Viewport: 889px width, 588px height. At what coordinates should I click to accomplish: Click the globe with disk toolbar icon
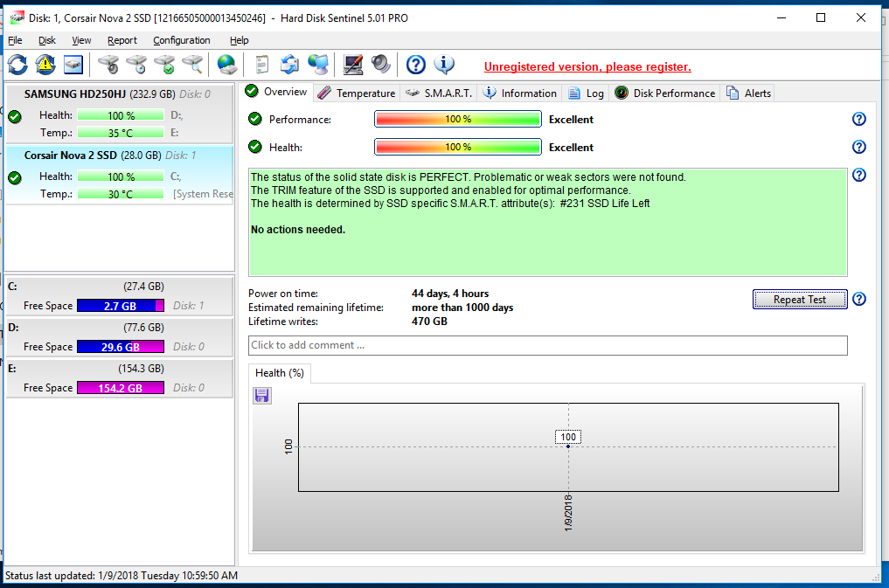click(227, 65)
